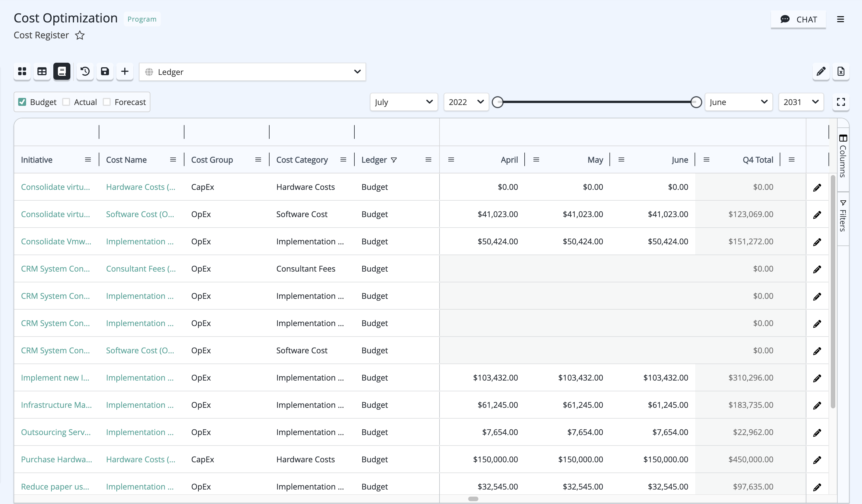Open Consolidate Vmw... initiative link
Viewport: 862px width, 504px height.
[56, 241]
